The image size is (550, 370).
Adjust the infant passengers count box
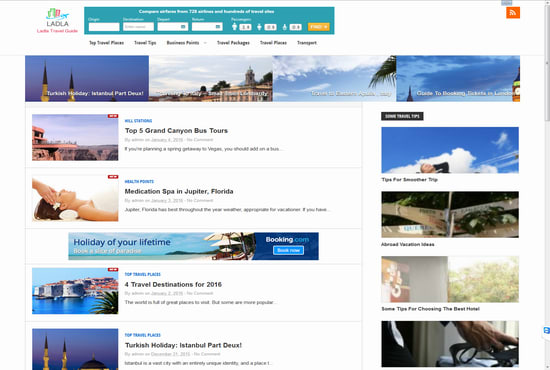295,27
